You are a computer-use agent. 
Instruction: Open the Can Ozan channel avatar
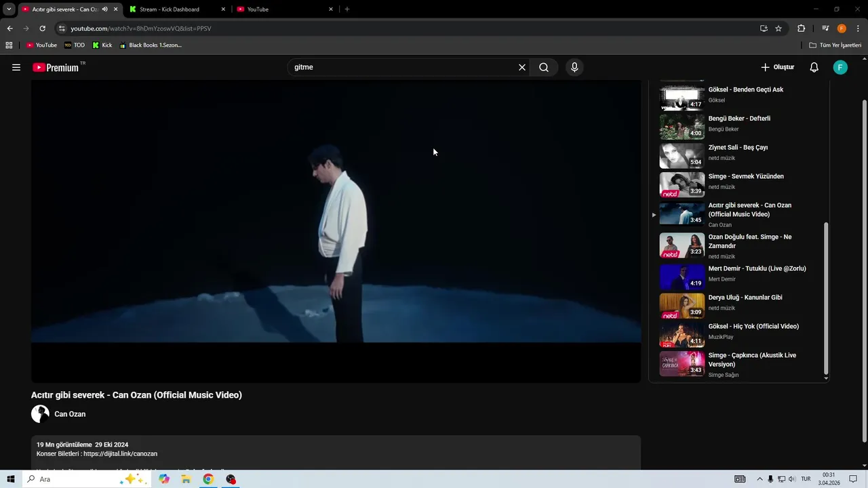40,414
